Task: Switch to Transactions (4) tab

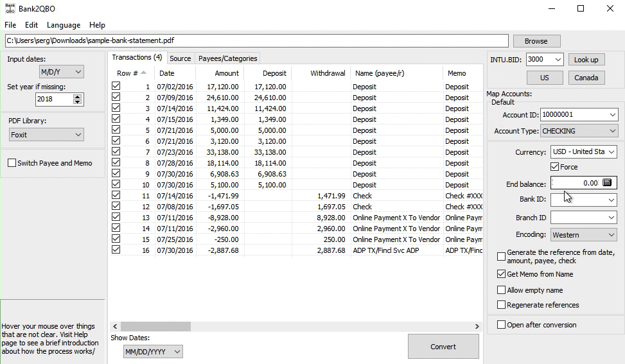Action: tap(137, 57)
